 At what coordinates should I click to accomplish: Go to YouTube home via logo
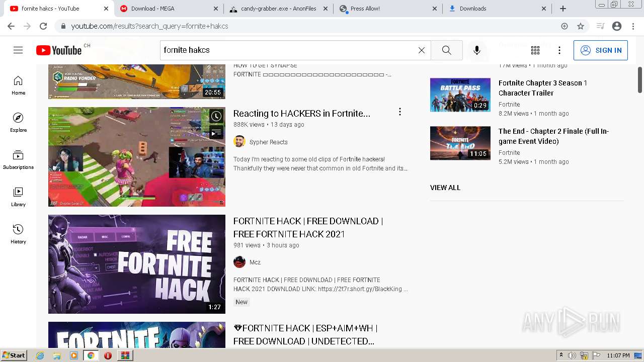(59, 50)
